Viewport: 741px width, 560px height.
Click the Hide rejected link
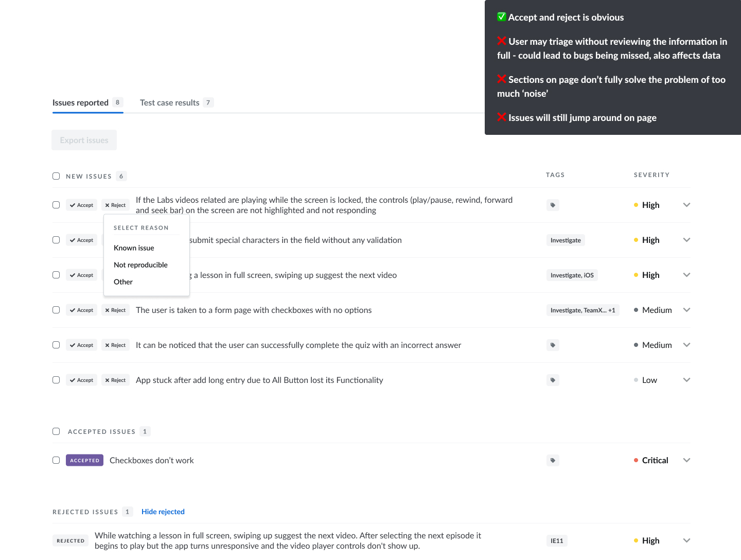pyautogui.click(x=163, y=512)
